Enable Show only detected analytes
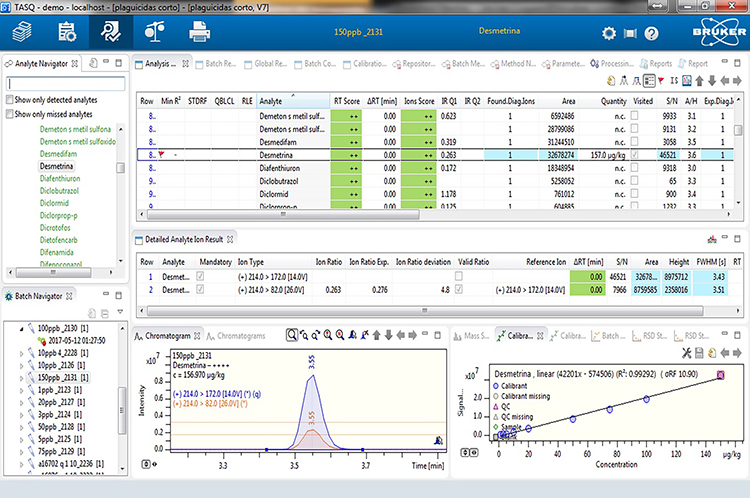The width and height of the screenshot is (750, 498). pyautogui.click(x=9, y=100)
